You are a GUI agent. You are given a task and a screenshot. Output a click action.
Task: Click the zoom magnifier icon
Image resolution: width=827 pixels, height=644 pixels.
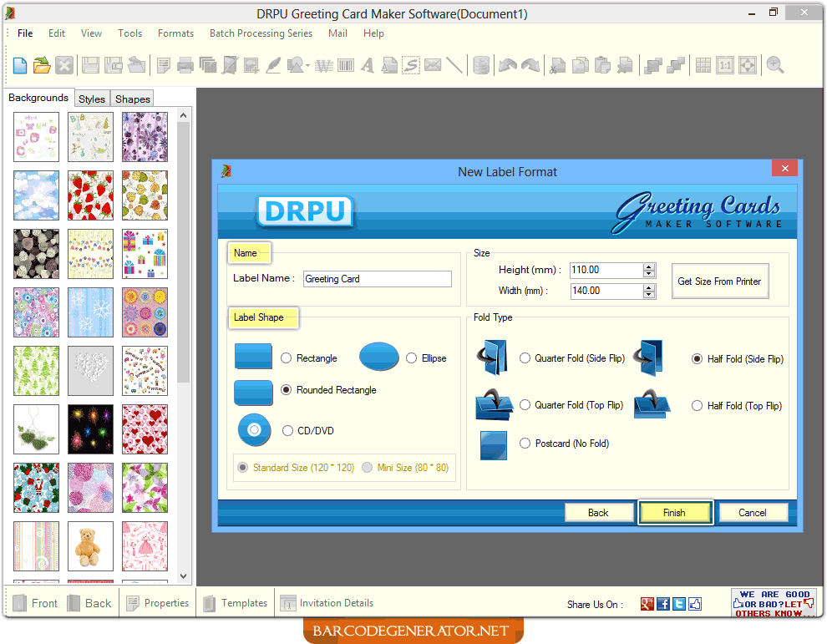(775, 65)
